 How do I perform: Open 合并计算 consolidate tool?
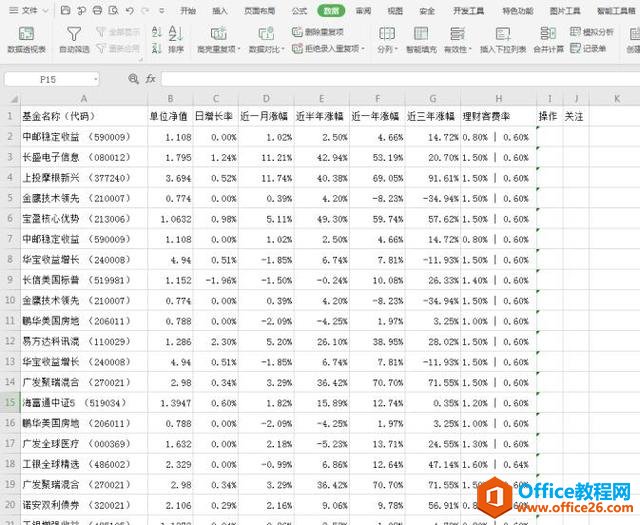pyautogui.click(x=549, y=40)
